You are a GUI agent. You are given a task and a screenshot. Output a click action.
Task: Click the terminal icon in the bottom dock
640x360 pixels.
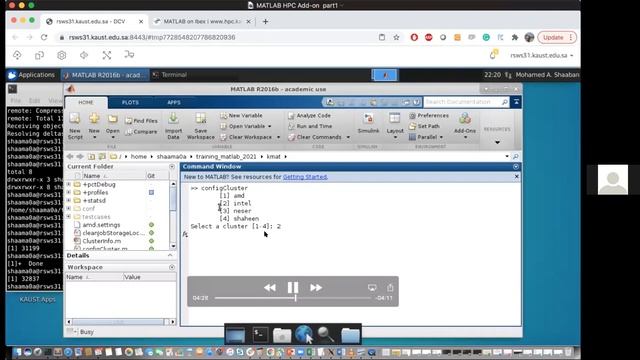point(260,335)
